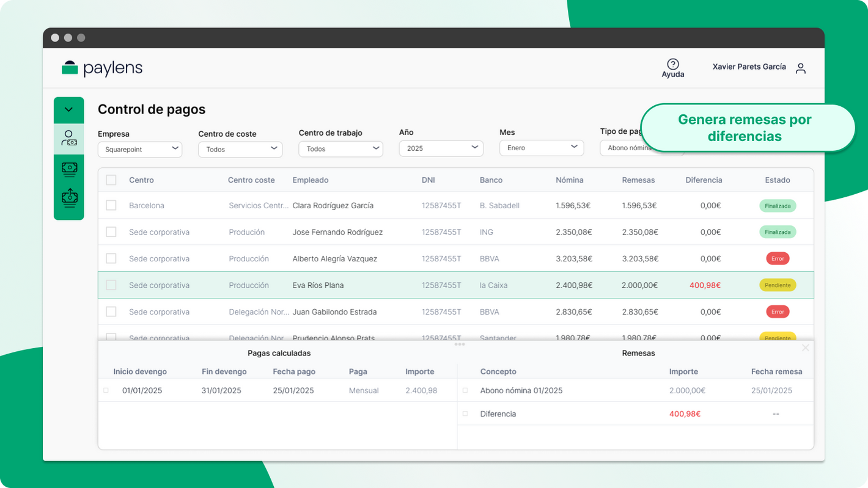This screenshot has height=488, width=868.
Task: Open the user profile icon
Action: [x=800, y=68]
